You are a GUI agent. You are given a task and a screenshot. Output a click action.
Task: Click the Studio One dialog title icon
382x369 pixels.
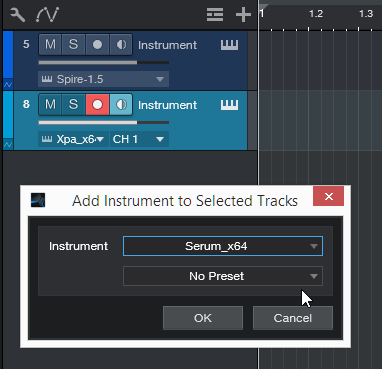pos(38,200)
